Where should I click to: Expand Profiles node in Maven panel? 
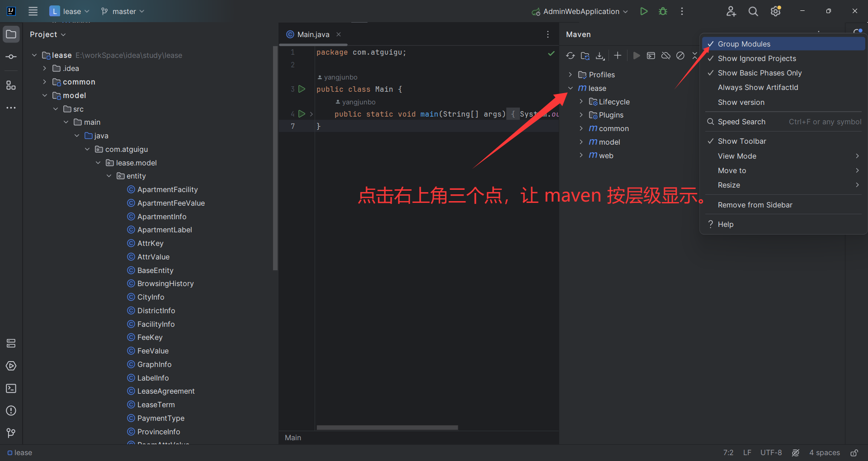click(x=571, y=75)
